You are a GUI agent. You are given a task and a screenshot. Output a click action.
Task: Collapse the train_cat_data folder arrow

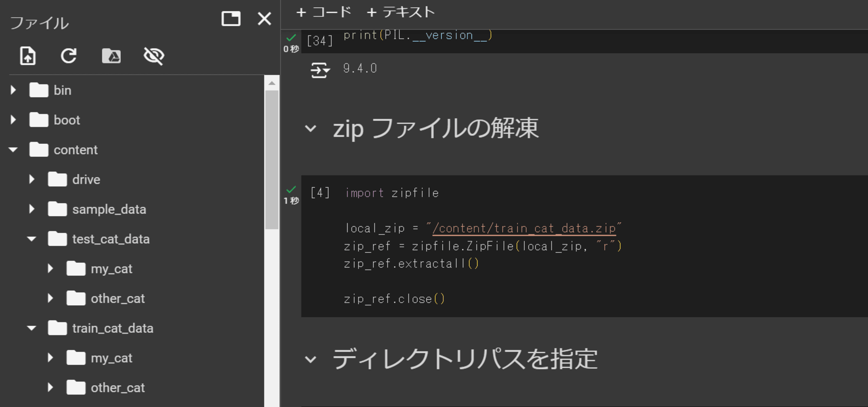pyautogui.click(x=32, y=328)
